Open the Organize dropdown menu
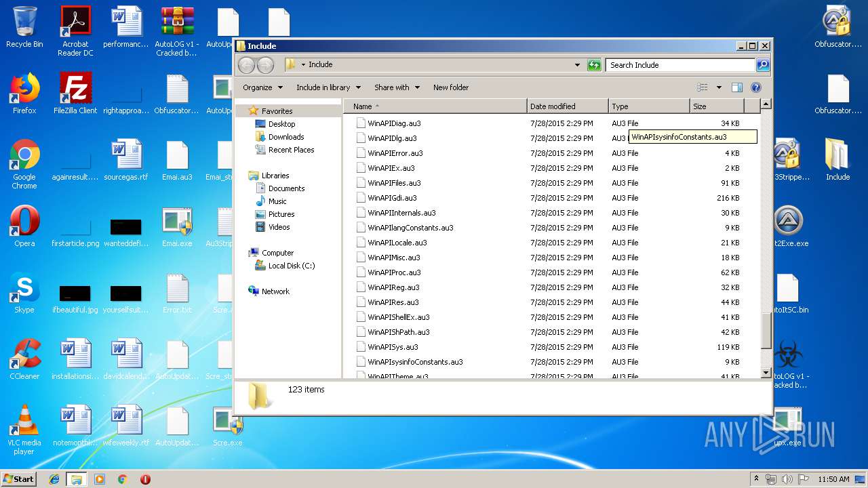Image resolution: width=868 pixels, height=488 pixels. [262, 87]
